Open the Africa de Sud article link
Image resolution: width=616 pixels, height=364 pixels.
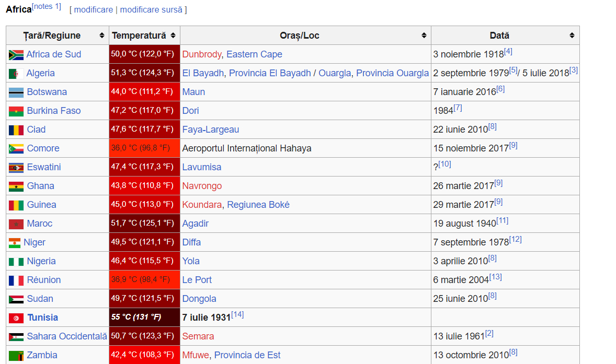54,54
